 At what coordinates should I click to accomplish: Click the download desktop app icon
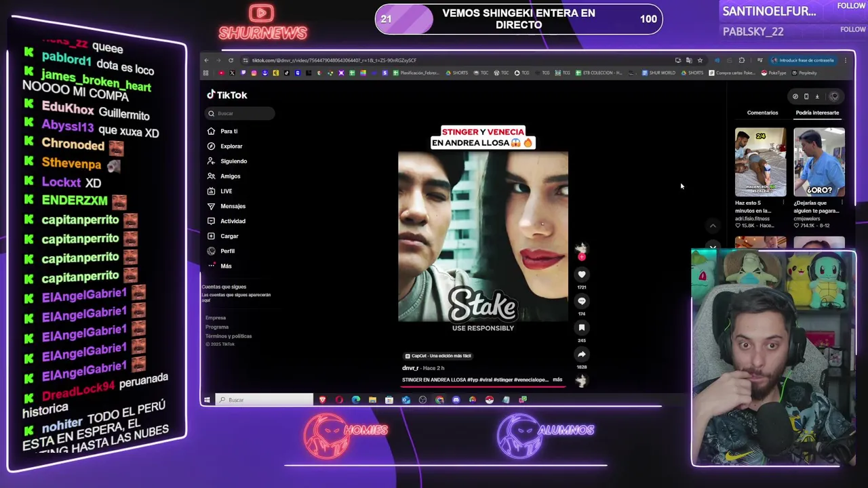pos(817,96)
